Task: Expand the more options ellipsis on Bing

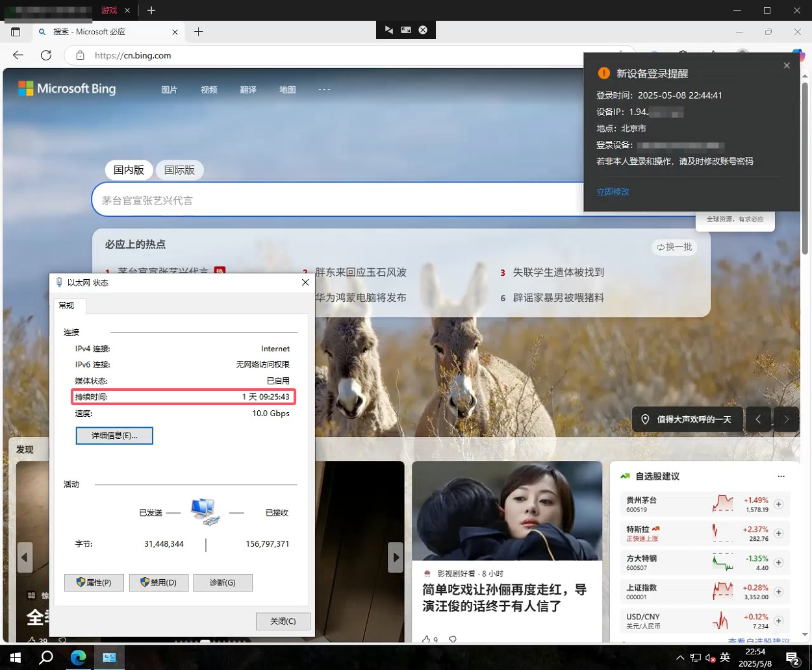Action: point(324,89)
